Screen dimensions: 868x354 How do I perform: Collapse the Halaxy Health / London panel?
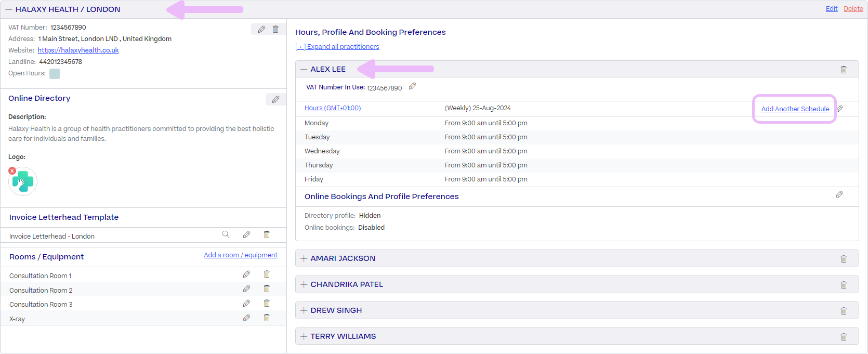coord(8,9)
